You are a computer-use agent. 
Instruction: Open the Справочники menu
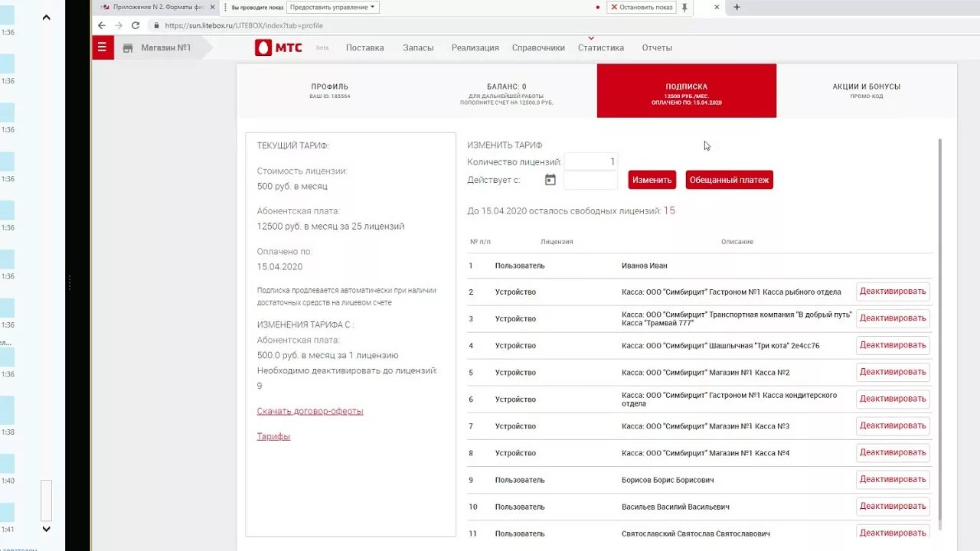click(538, 47)
